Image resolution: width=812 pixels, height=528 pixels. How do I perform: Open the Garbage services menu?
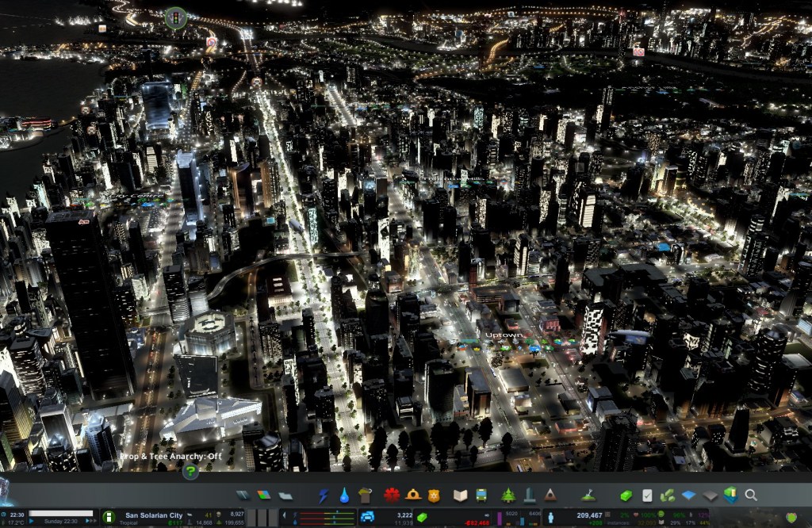(x=365, y=495)
